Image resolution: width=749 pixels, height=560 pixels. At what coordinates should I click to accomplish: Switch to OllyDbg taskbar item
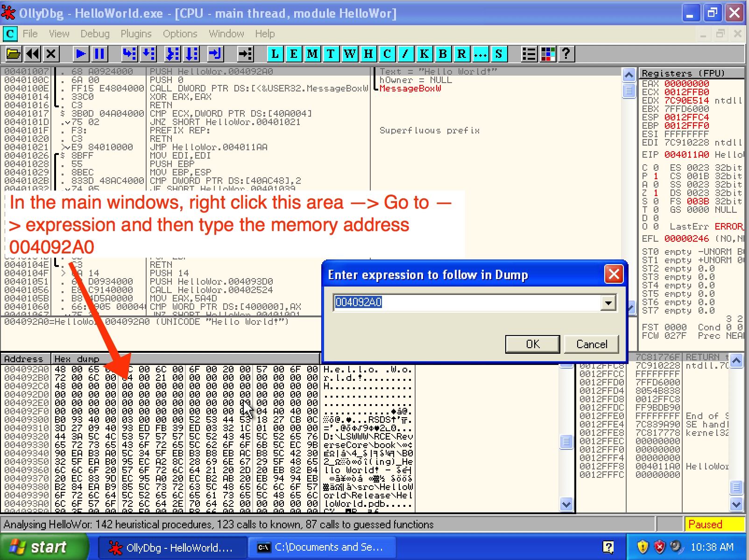coord(172,547)
